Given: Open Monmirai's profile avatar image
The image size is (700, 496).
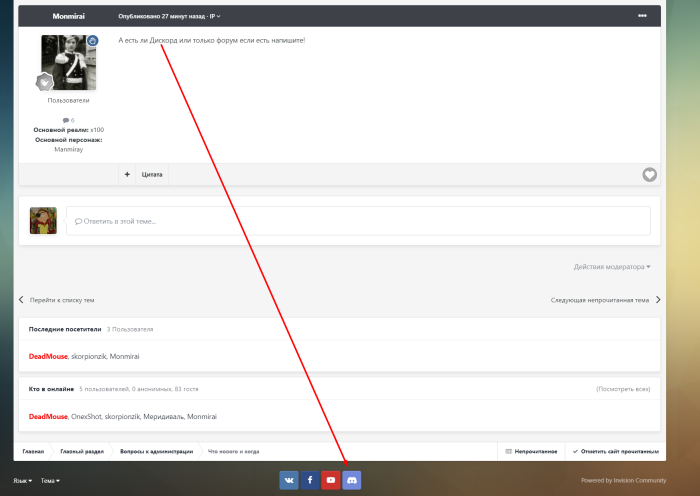Looking at the screenshot, I should (x=69, y=62).
